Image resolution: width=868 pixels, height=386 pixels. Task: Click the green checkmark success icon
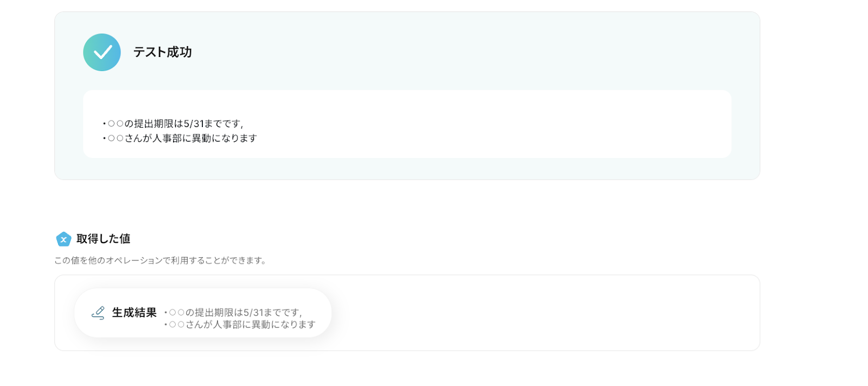pos(102,53)
